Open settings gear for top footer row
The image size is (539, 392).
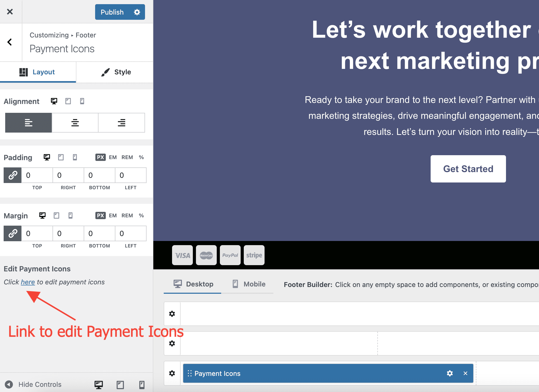(x=172, y=314)
